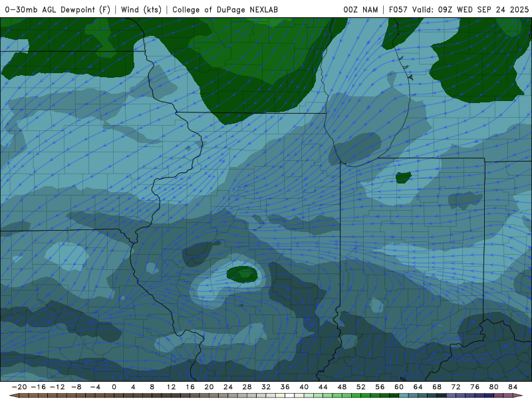The image size is (532, 399).
Task: Click the -8 legend value
Action: click(x=76, y=387)
